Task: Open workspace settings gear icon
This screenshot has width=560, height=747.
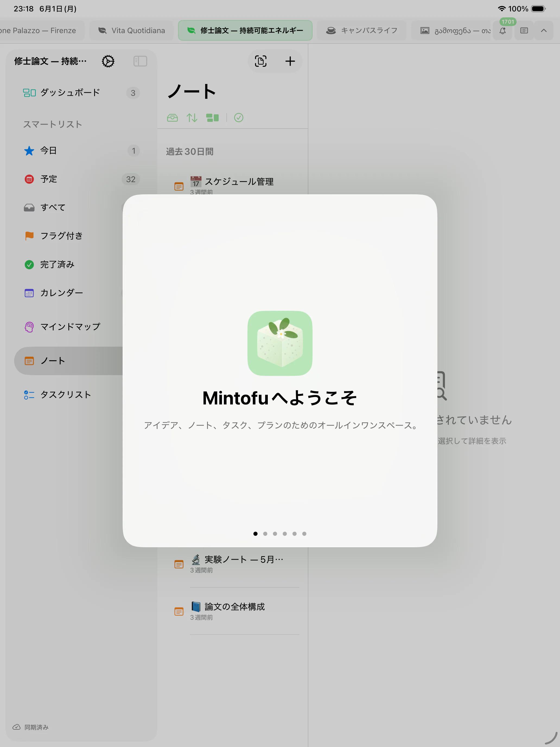Action: tap(108, 61)
